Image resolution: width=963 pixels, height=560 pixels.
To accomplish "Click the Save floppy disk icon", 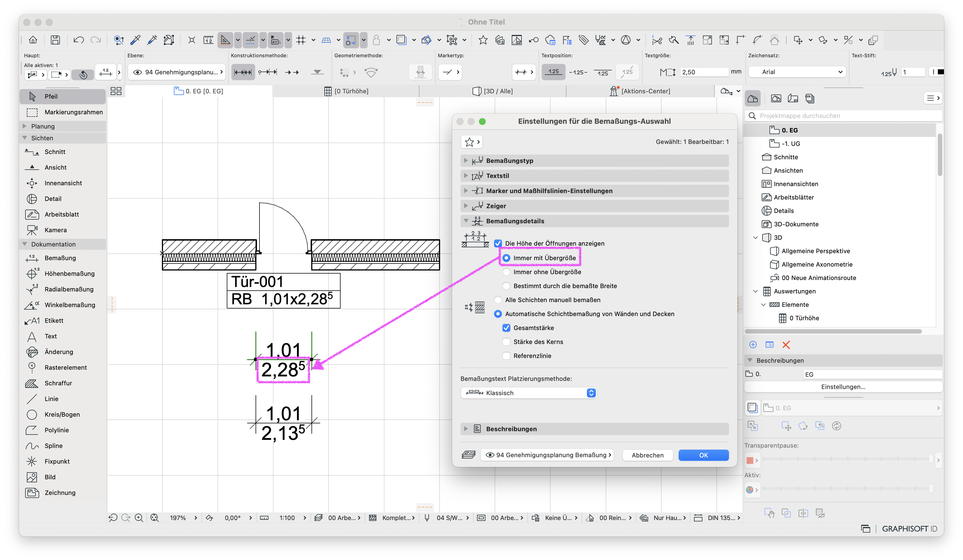I will pos(55,40).
